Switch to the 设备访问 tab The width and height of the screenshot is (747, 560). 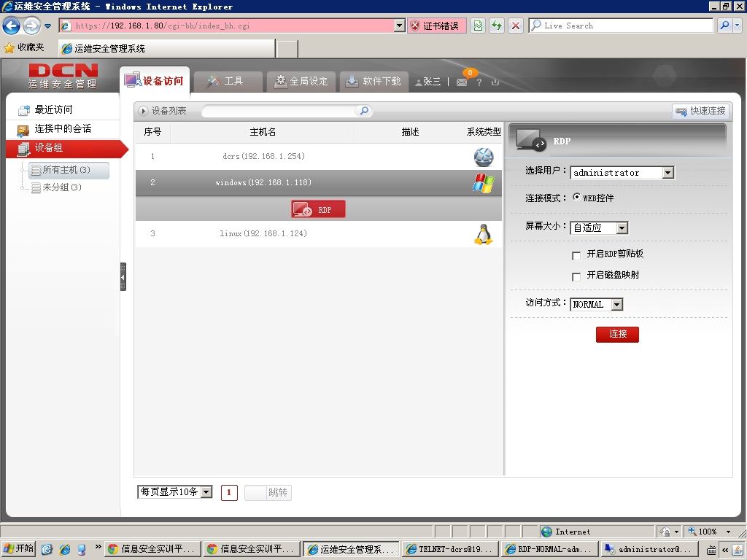[155, 81]
